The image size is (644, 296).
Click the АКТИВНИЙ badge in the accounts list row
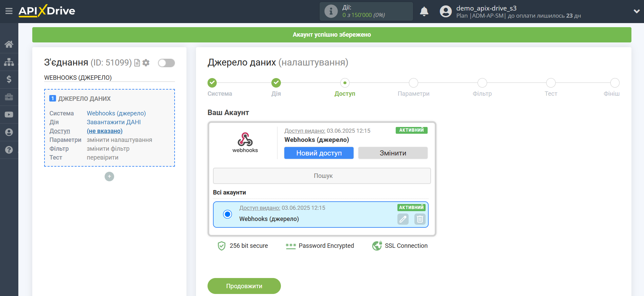[411, 207]
